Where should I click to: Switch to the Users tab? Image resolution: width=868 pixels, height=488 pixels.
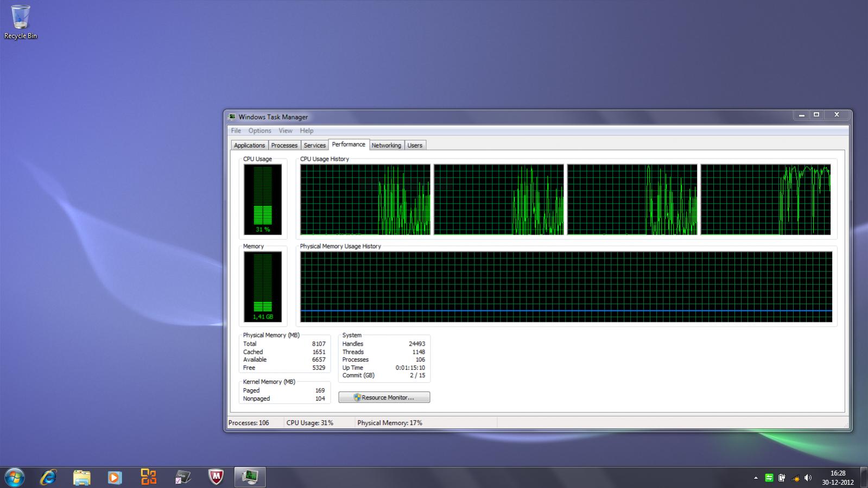(415, 145)
